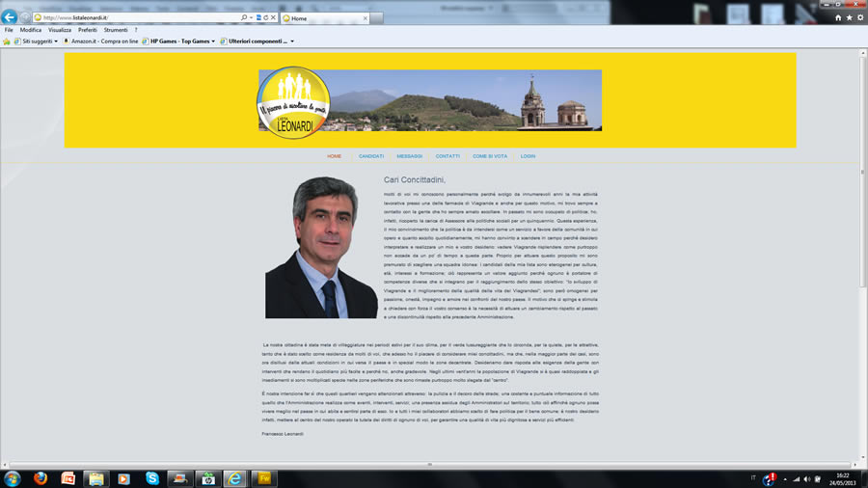Close the Home browser tab

coord(365,18)
